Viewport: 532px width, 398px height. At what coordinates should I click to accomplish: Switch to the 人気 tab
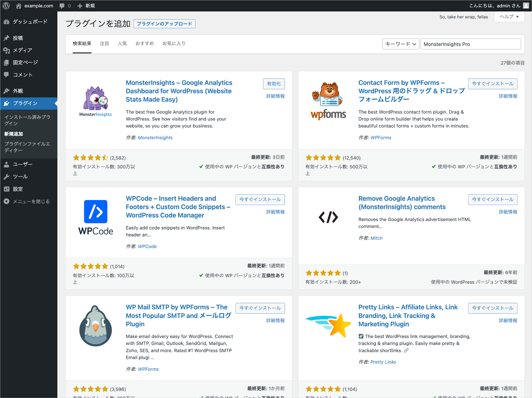coord(122,44)
